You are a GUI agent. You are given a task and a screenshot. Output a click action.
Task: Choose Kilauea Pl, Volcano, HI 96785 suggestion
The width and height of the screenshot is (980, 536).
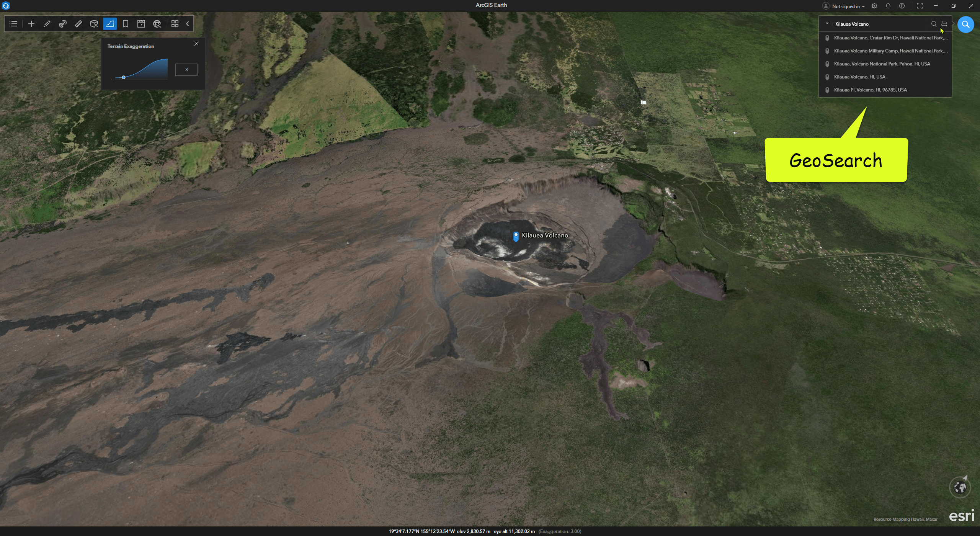(870, 90)
